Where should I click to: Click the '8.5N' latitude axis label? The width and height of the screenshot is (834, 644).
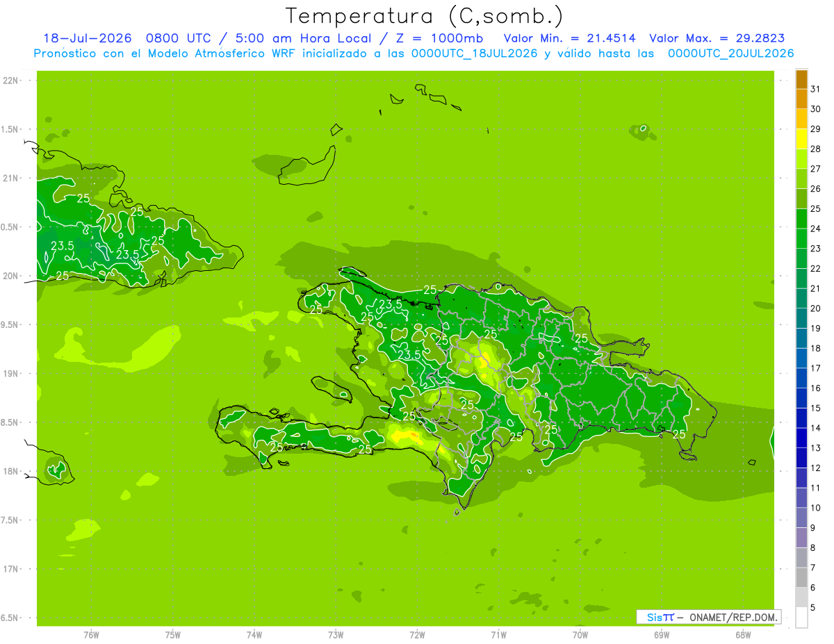pyautogui.click(x=10, y=422)
